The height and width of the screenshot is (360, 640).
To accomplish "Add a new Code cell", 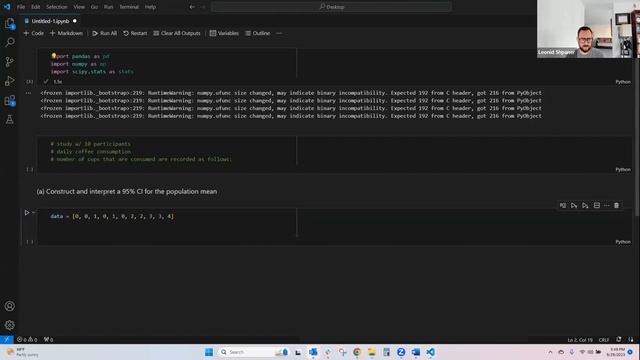I will [33, 33].
